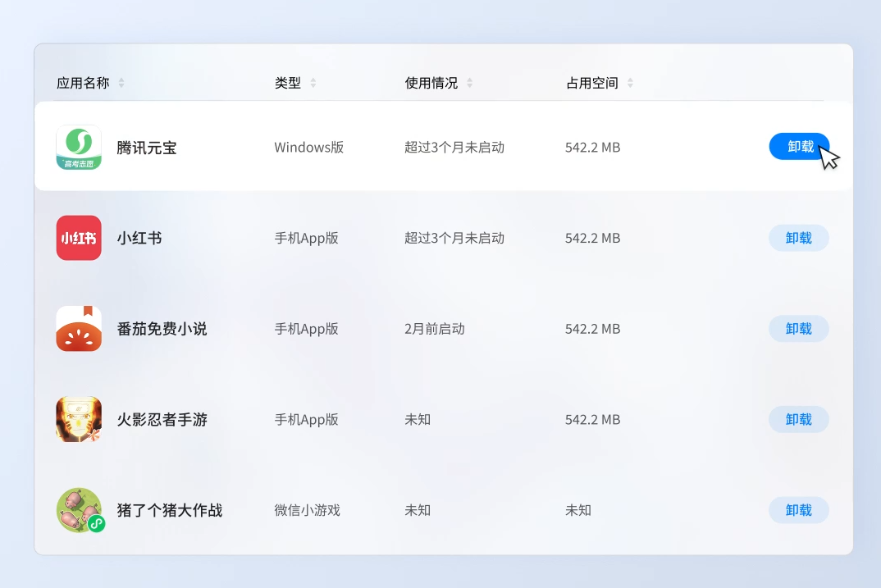This screenshot has width=881, height=588.
Task: Uninstall 番茄免费小说 via its 卸载 button
Action: [x=798, y=329]
